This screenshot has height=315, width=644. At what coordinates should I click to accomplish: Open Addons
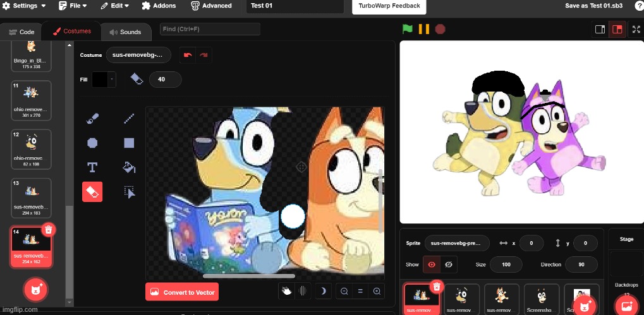[159, 6]
